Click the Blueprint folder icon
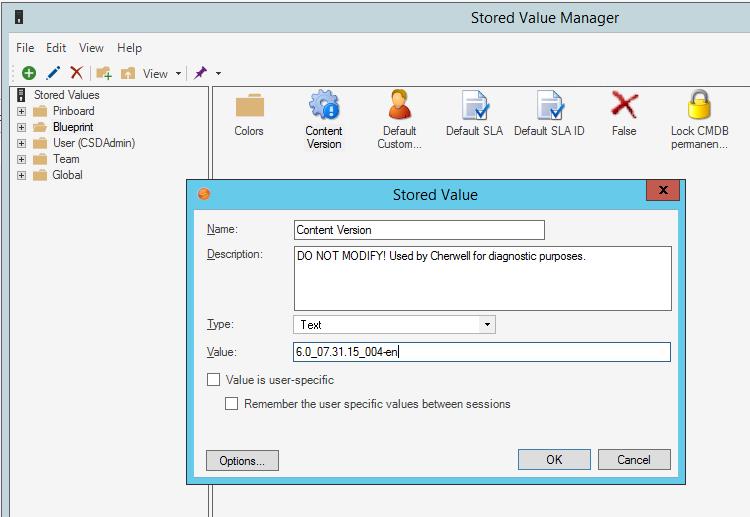Screen dimensions: 750x517 [x=40, y=127]
